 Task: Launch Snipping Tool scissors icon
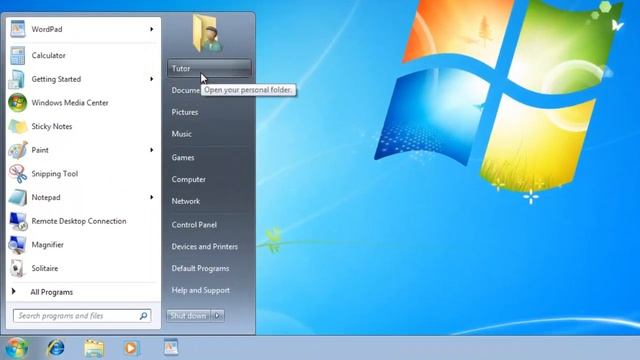(x=18, y=174)
